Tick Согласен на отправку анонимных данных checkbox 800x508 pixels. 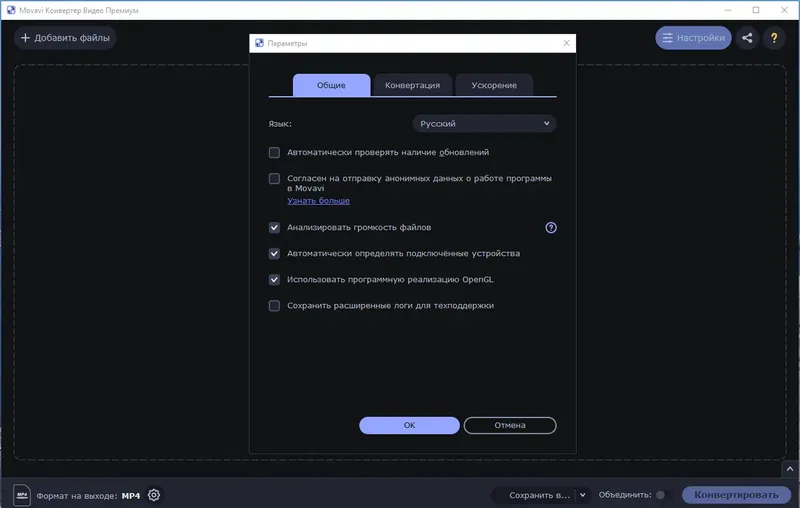coord(274,179)
